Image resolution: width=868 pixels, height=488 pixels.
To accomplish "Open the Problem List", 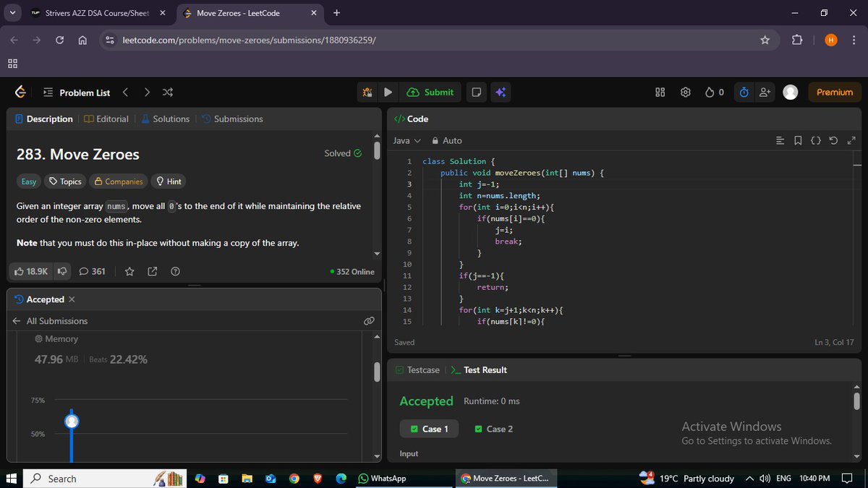I will 77,92.
